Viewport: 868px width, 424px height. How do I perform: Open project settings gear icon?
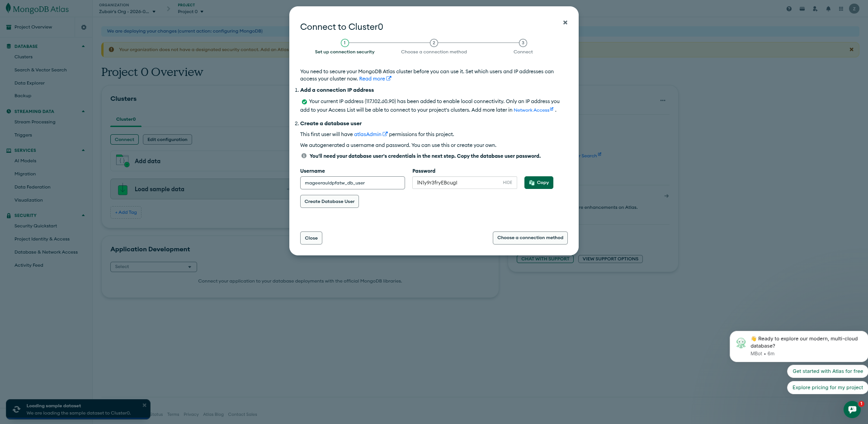click(84, 27)
